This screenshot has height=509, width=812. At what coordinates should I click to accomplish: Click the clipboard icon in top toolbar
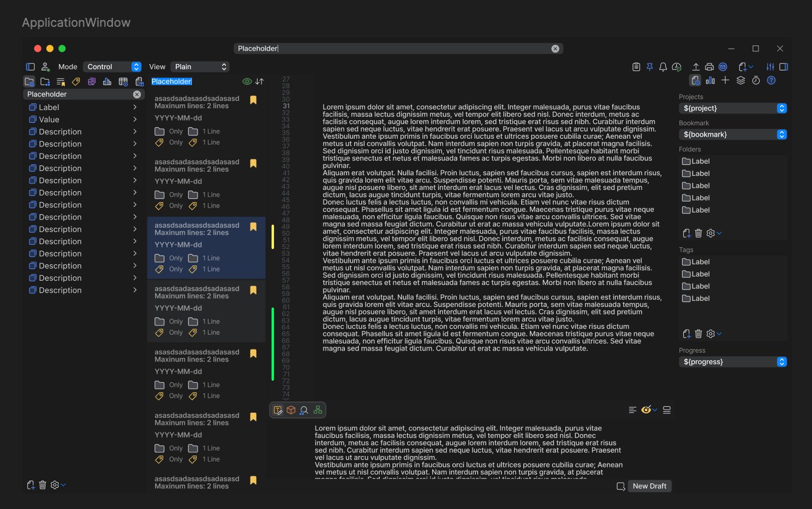636,67
